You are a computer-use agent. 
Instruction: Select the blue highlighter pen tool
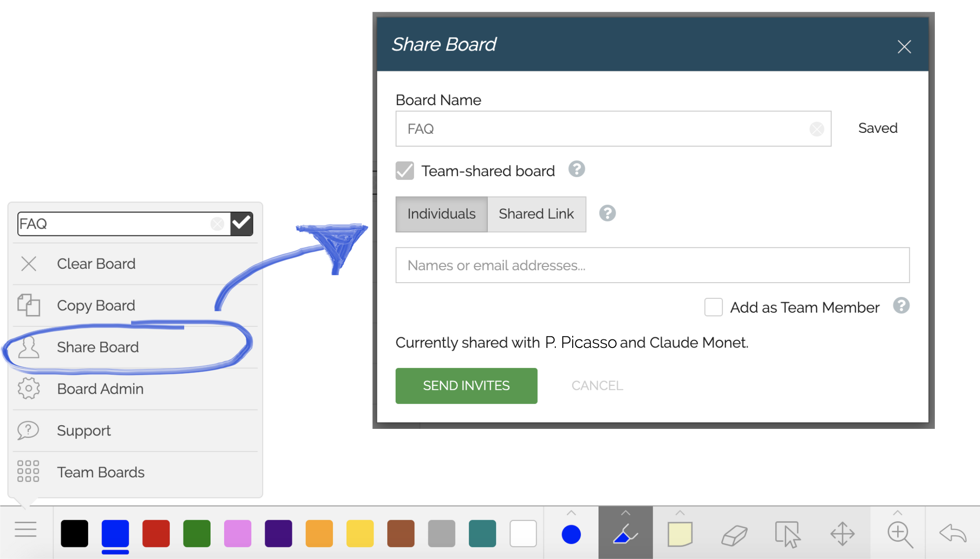625,534
